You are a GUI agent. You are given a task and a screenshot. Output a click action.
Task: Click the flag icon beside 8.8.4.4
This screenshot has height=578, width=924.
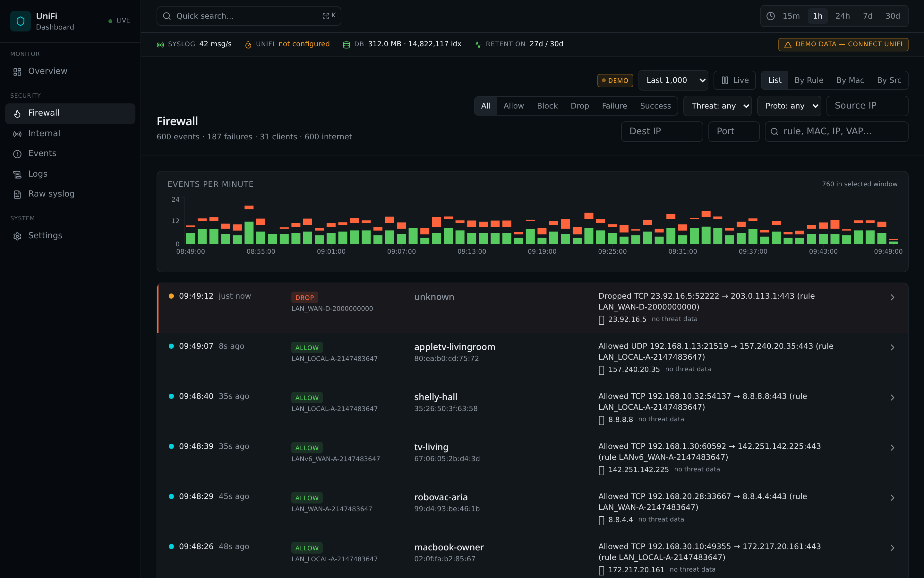(601, 520)
